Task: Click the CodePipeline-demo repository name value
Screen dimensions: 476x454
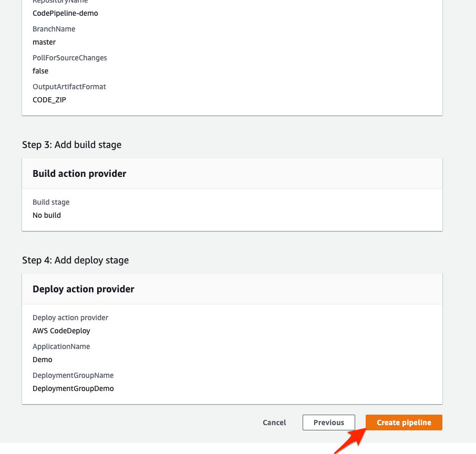Action: pos(65,13)
